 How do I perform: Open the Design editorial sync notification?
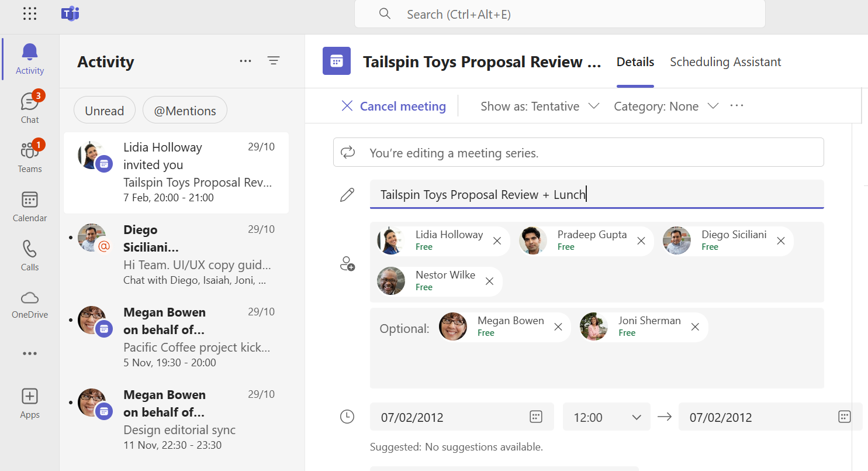176,420
